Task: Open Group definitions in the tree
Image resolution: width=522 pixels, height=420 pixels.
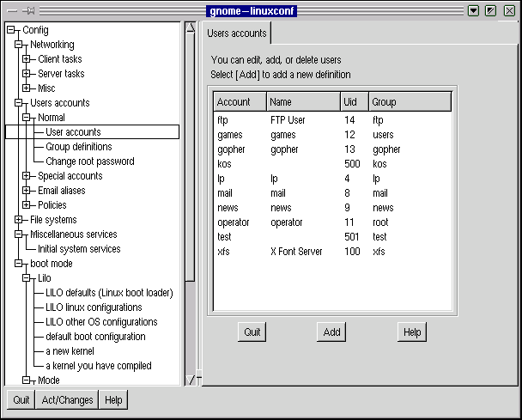Action: coord(78,147)
